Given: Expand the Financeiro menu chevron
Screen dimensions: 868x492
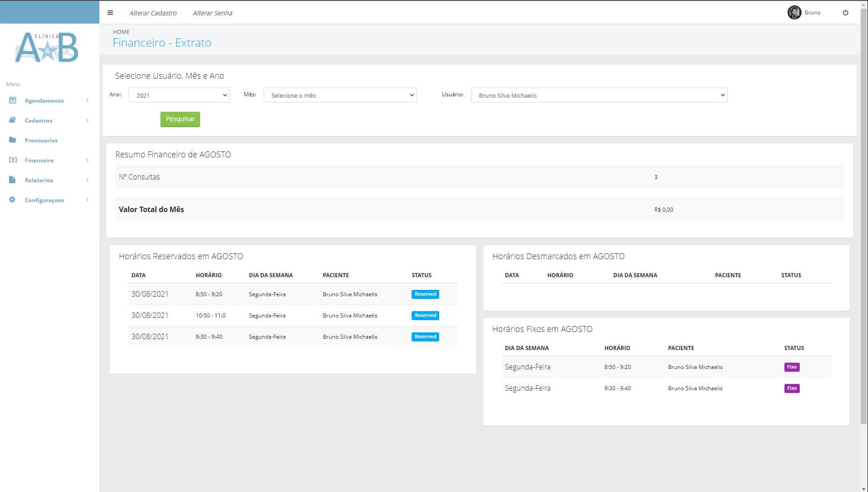Looking at the screenshot, I should click(87, 160).
